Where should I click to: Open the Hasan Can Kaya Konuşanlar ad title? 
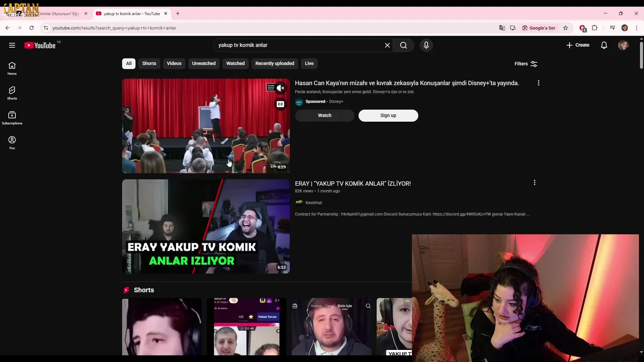407,83
